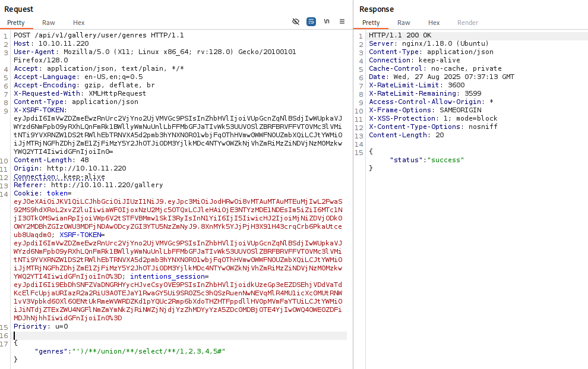Click the X-XSRF-TOKEN header name

pos(39,110)
